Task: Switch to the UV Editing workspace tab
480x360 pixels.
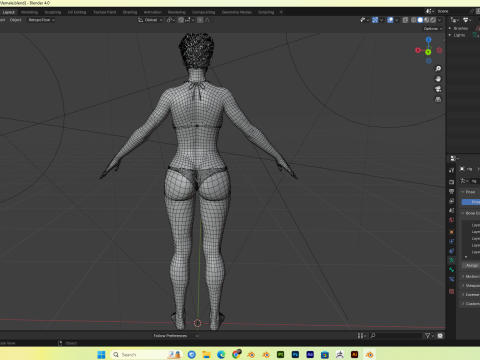Action: [x=77, y=12]
